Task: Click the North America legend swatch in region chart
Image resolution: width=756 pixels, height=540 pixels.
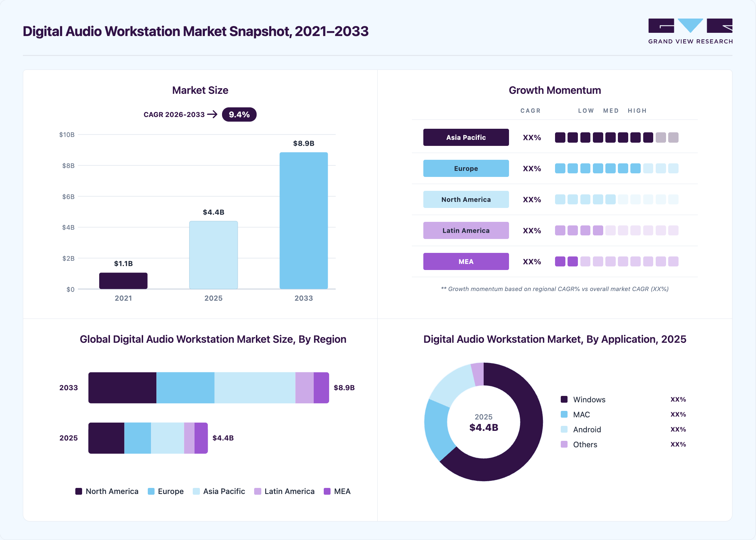Action: (79, 491)
